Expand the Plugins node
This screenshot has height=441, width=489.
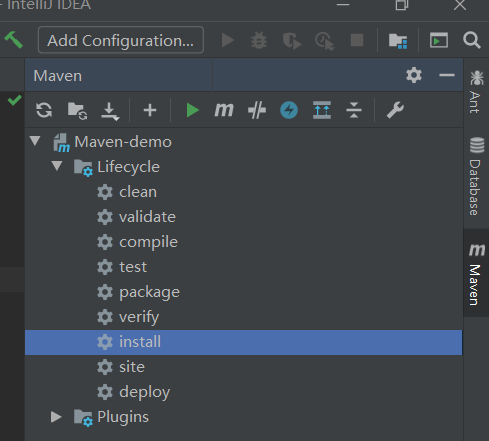click(x=56, y=417)
